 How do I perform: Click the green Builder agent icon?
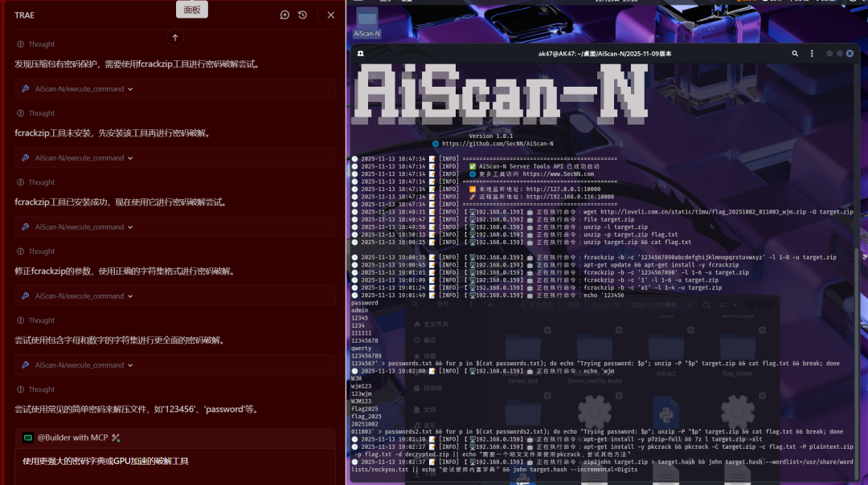[27, 438]
